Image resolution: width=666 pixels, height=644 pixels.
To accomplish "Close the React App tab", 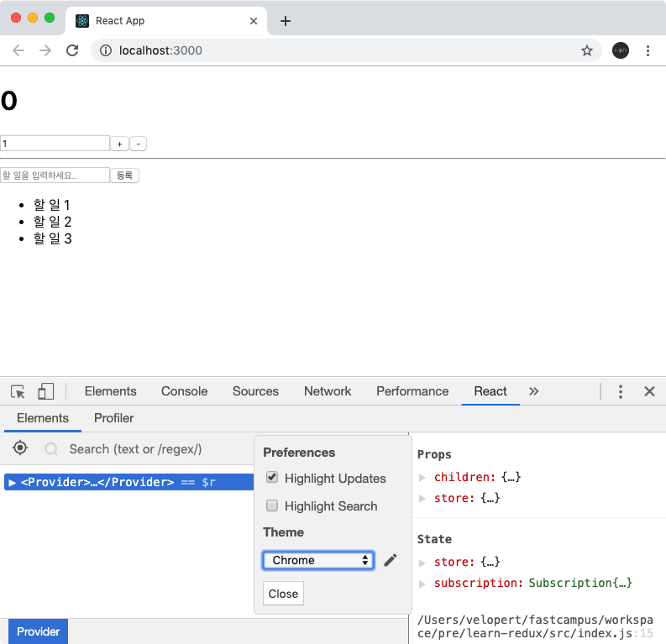I will [254, 21].
